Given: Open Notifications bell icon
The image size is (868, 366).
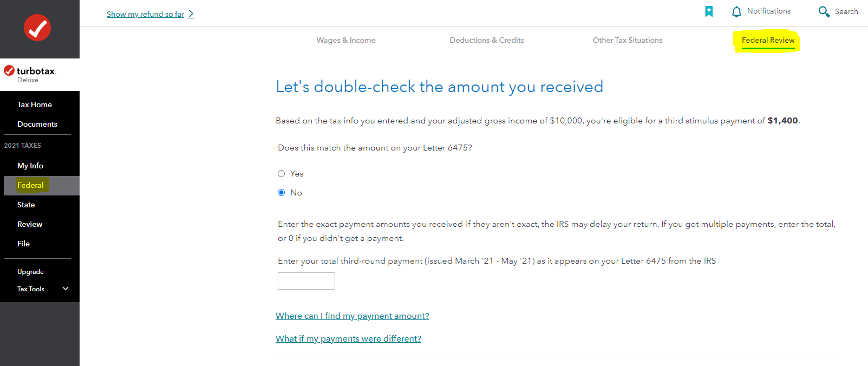Looking at the screenshot, I should tap(736, 11).
